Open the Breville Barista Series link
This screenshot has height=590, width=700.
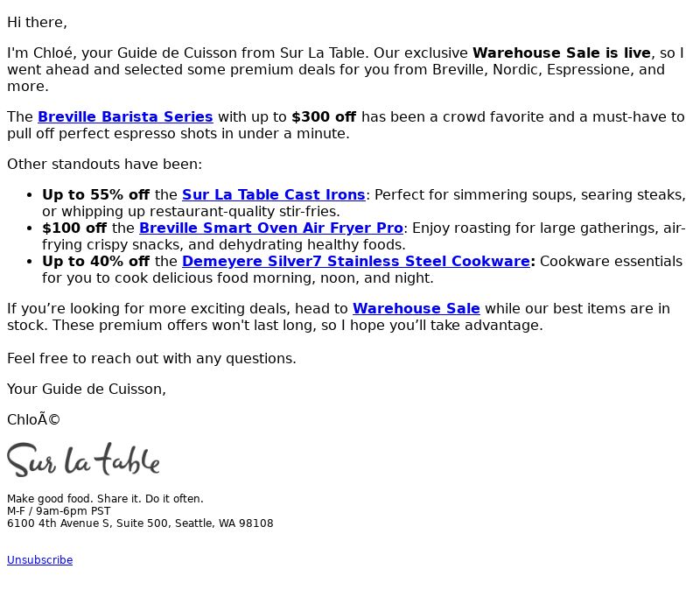tap(125, 116)
